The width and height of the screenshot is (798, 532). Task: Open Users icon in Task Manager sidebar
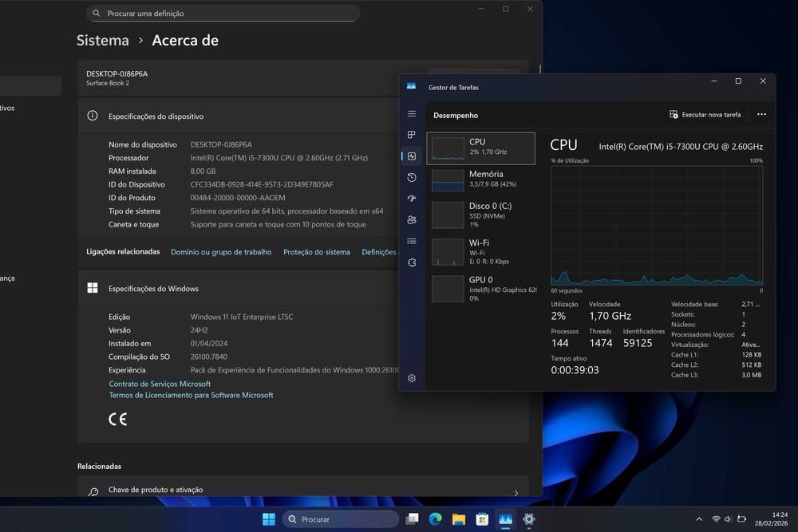point(412,219)
